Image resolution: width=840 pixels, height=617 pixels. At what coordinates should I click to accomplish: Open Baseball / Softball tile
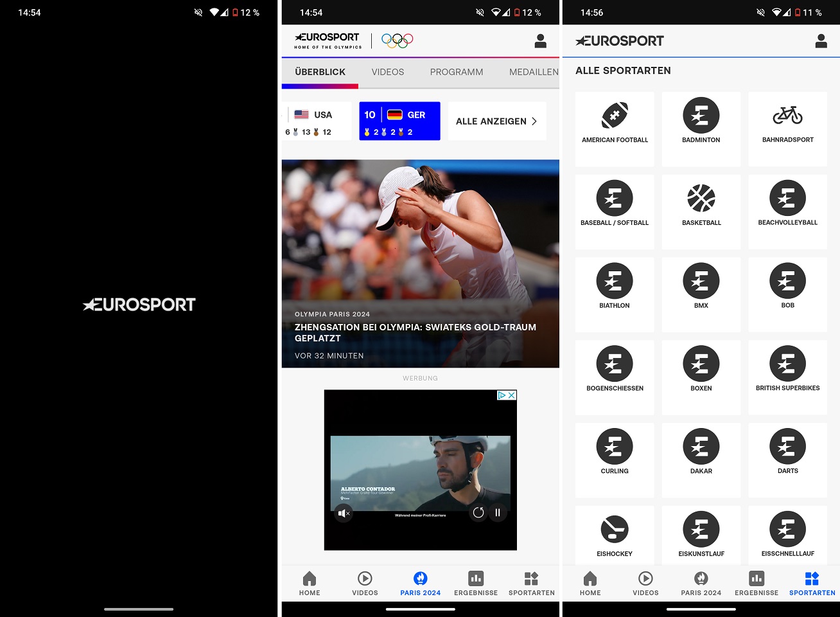[615, 212]
